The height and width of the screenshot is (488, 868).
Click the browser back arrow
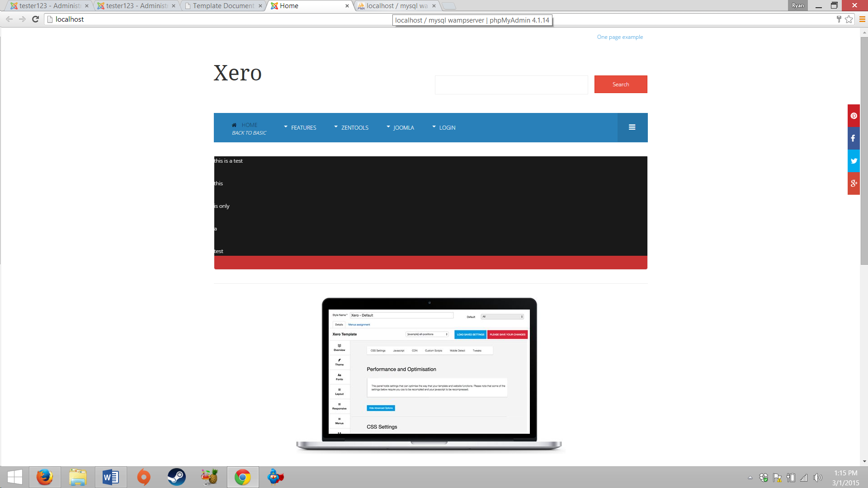9,19
